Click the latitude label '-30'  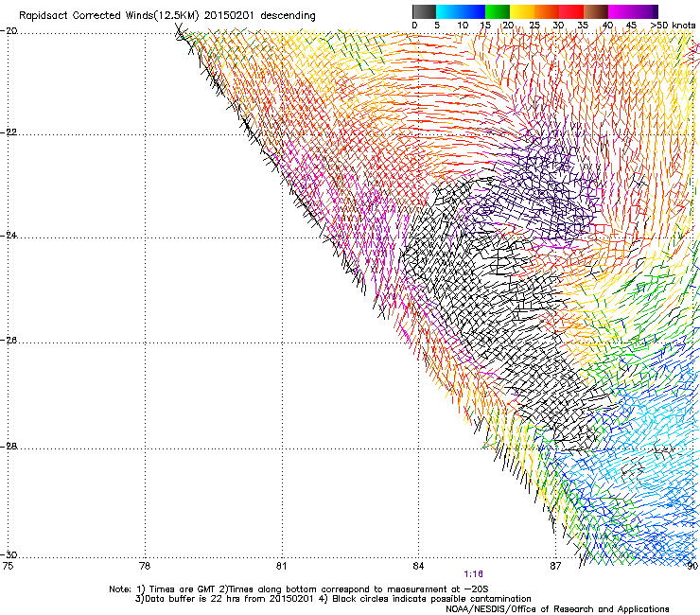point(9,554)
